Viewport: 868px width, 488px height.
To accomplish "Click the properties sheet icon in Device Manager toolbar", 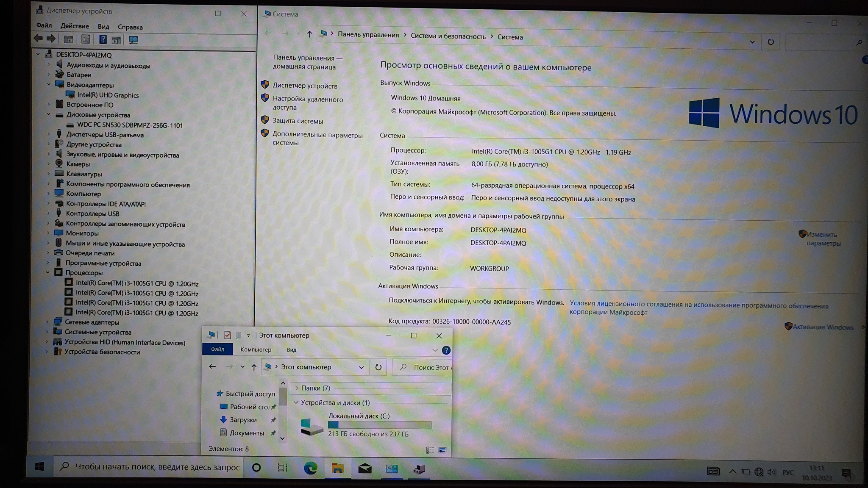I will pyautogui.click(x=86, y=39).
